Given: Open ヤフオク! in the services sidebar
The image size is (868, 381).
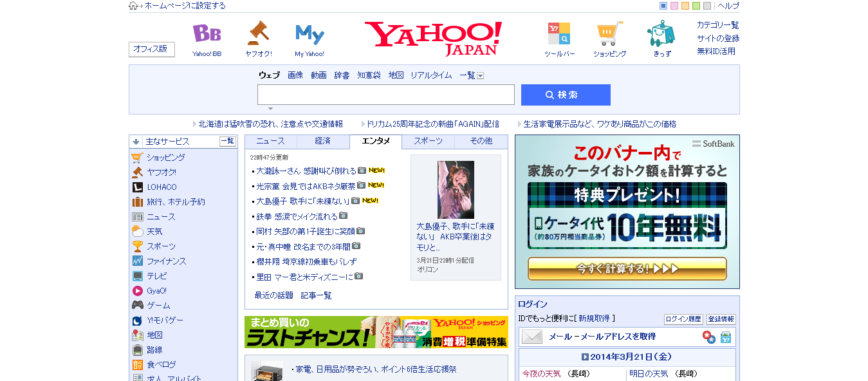Looking at the screenshot, I should [x=161, y=172].
